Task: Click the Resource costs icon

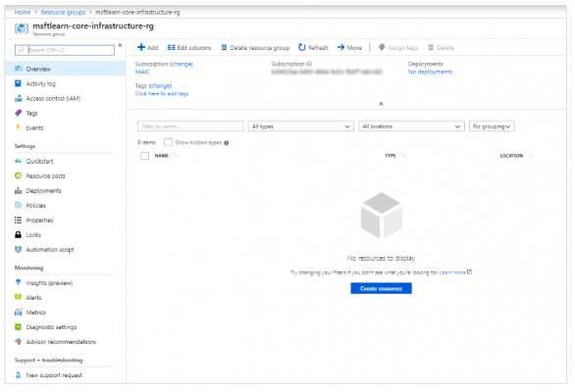Action: coord(18,175)
